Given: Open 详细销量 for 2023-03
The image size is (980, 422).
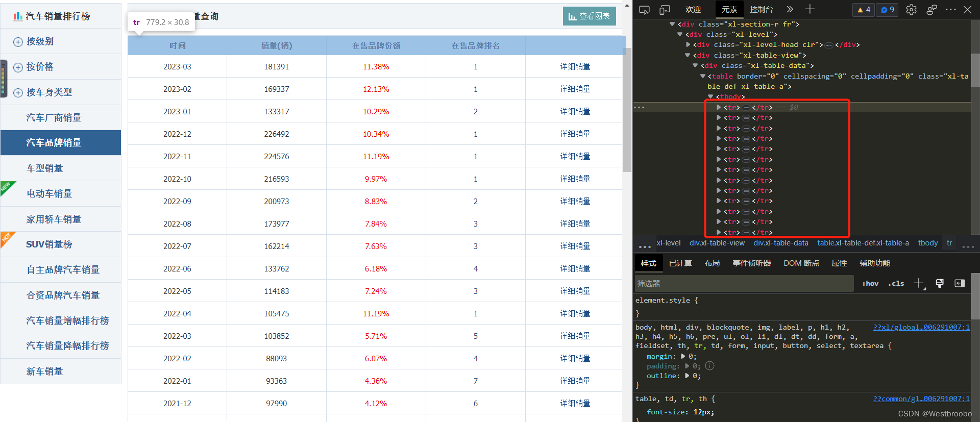Looking at the screenshot, I should click(575, 66).
